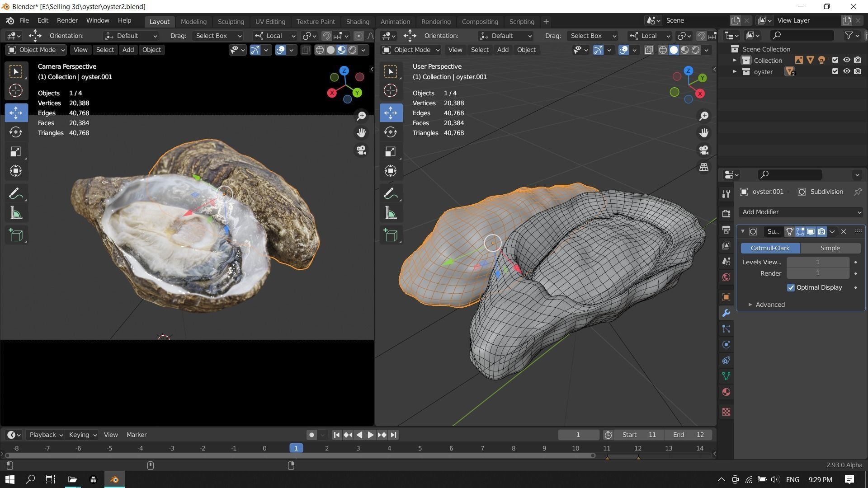Switch to the Sculpting workspace tab
The image size is (868, 488).
pyautogui.click(x=231, y=22)
